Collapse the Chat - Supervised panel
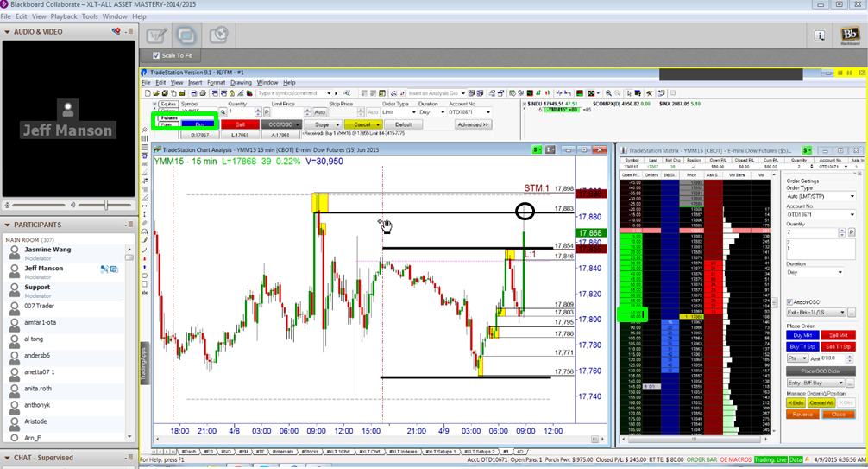 [x=7, y=458]
